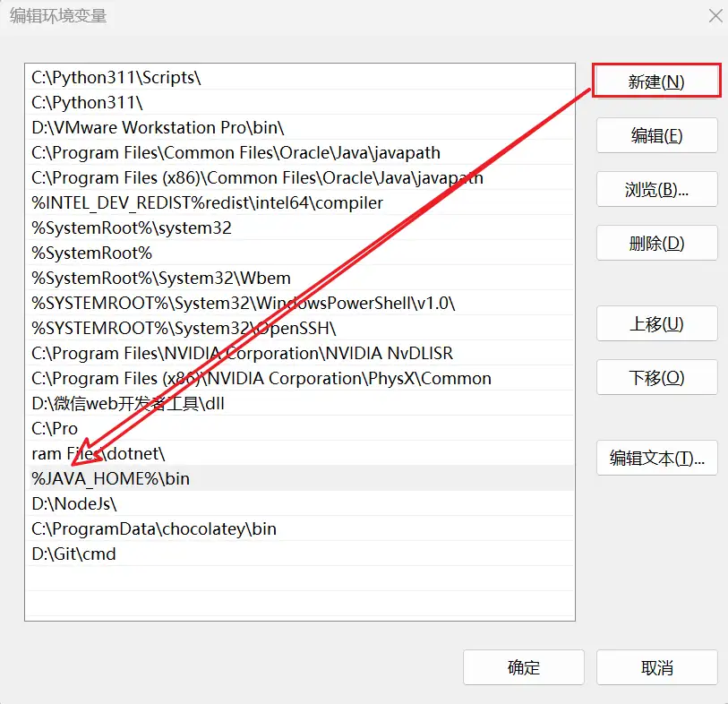Select the D:\Git\cmd entry
728x704 pixels.
pyautogui.click(x=74, y=554)
